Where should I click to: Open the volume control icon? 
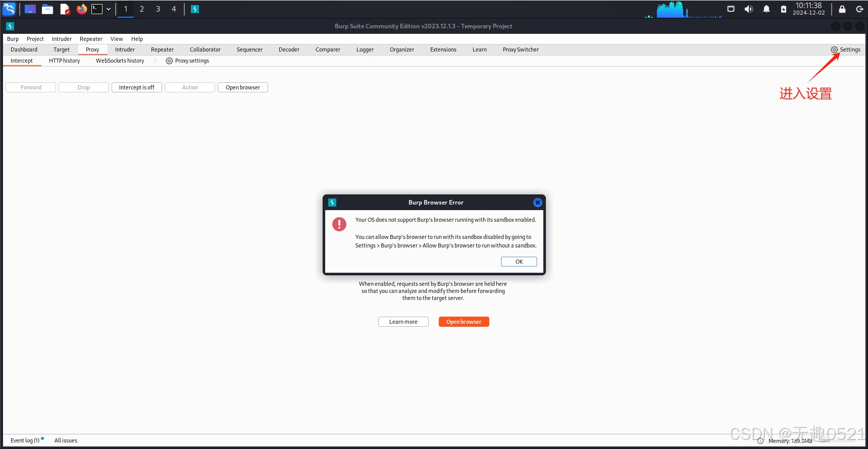748,9
